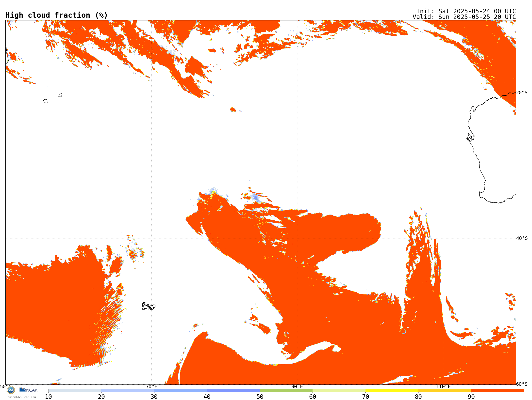
Task: Pick the 10–20 pale gray colorbar swatch
Action: coord(75,390)
